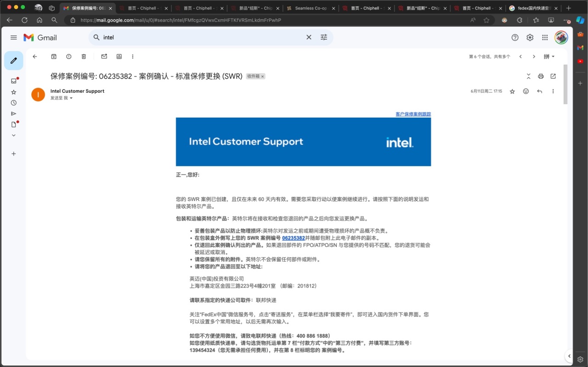Viewport: 588px width, 367px height.
Task: Star this message from Intel
Action: click(512, 91)
